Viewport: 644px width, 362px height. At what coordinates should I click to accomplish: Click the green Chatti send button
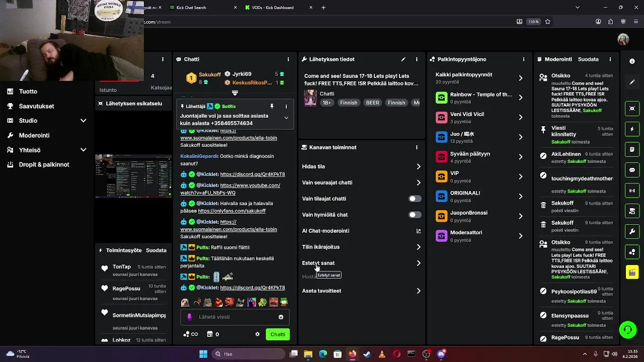(x=278, y=334)
